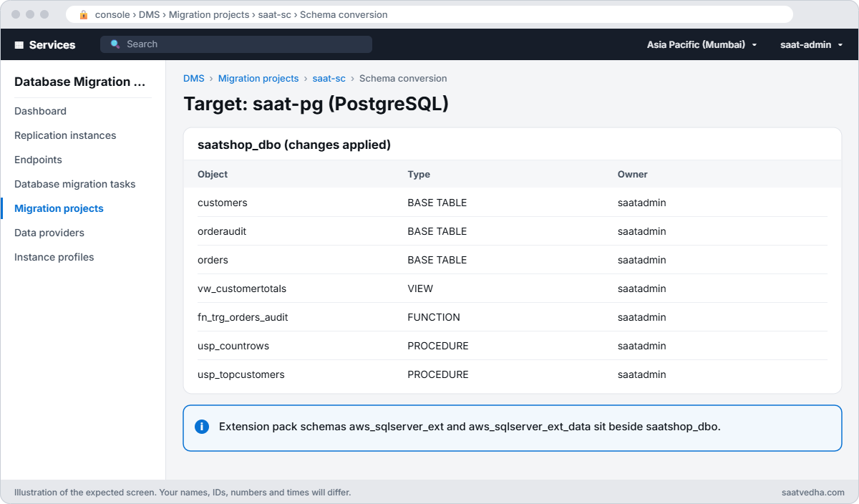Click the Migration projects breadcrumb link
Screen dimensions: 859x504
pos(258,79)
